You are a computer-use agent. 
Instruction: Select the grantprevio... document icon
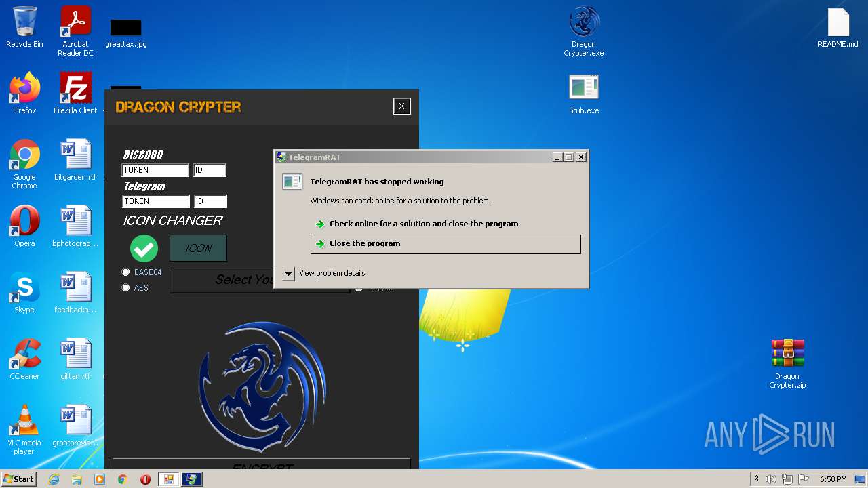[x=75, y=426]
